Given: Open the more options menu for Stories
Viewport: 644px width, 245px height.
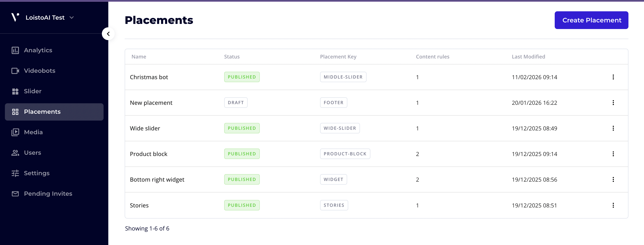Looking at the screenshot, I should click(x=613, y=205).
